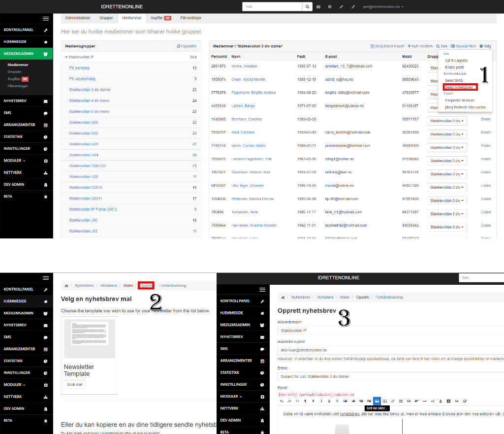Select 'Send nyhetsbrev' in the Valg menu
Viewport: 504px width, 434px height.
point(460,87)
